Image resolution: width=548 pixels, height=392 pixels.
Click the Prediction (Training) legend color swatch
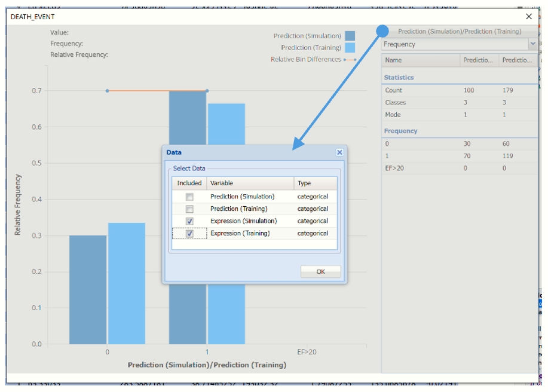tap(350, 48)
